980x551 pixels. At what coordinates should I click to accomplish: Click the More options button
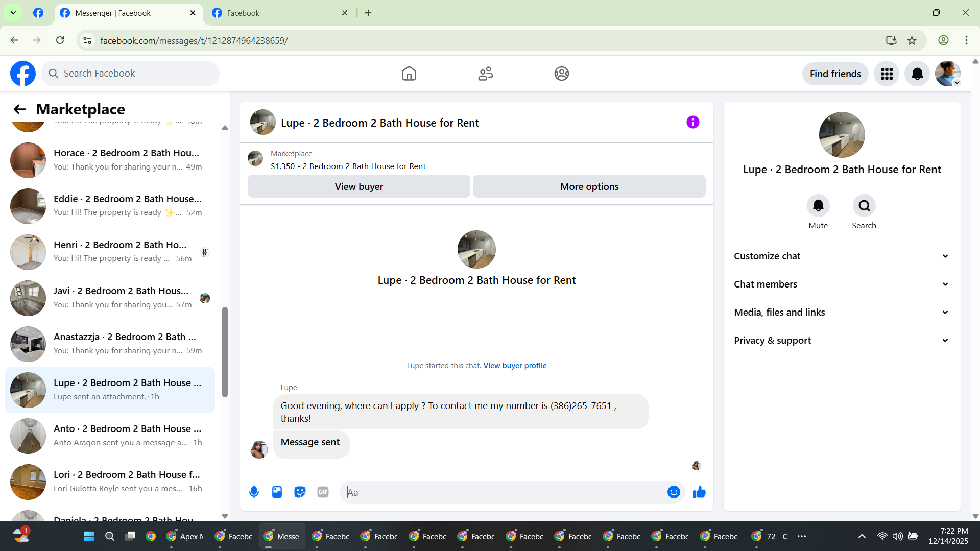click(589, 187)
